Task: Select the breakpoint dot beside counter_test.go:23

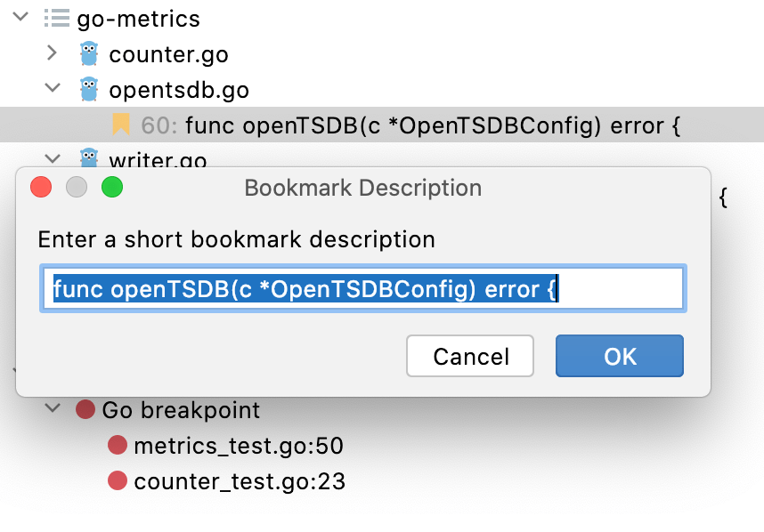Action: tap(117, 480)
